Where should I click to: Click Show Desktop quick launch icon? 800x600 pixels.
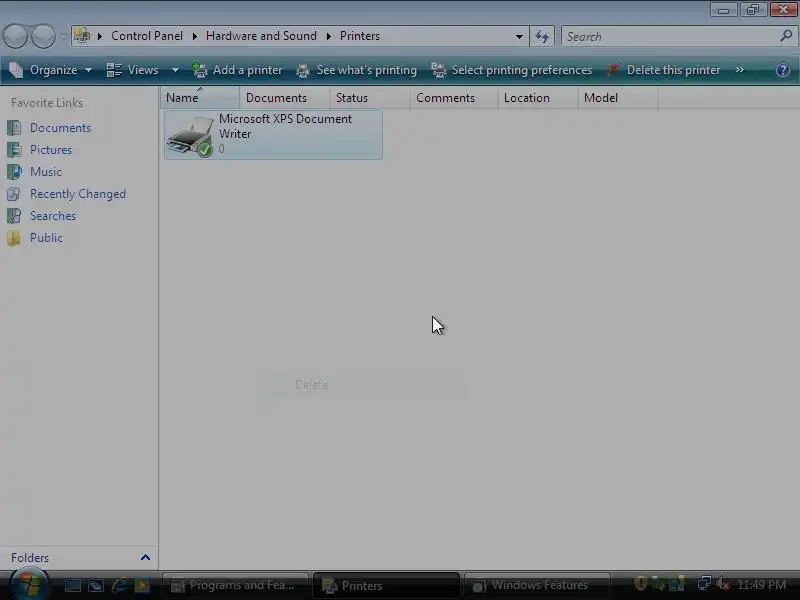72,586
